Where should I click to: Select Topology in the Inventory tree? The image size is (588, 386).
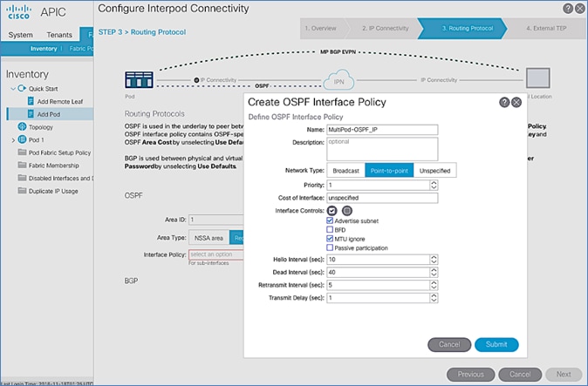tap(40, 127)
